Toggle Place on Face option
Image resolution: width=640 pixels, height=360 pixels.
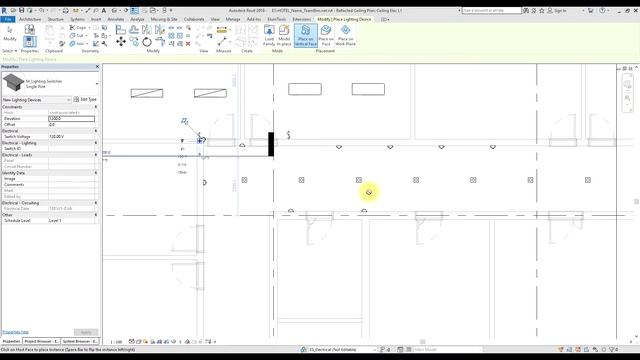point(326,35)
